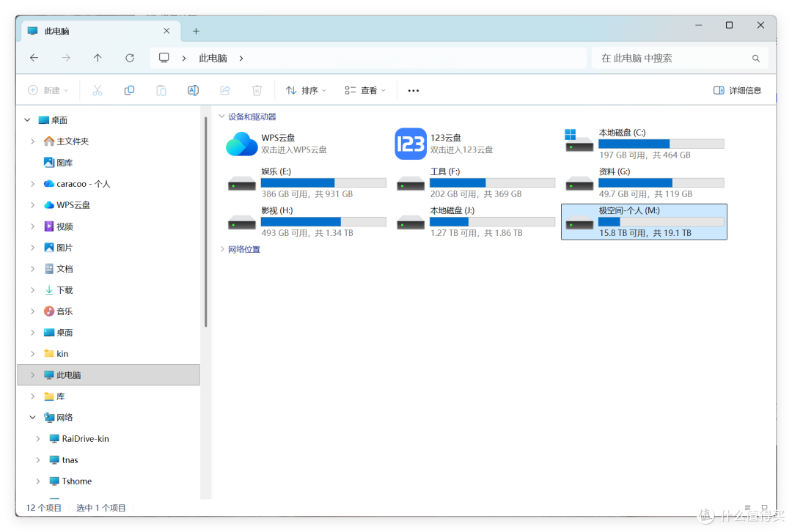
Task: Close the 此电脑 tab
Action: tap(166, 32)
